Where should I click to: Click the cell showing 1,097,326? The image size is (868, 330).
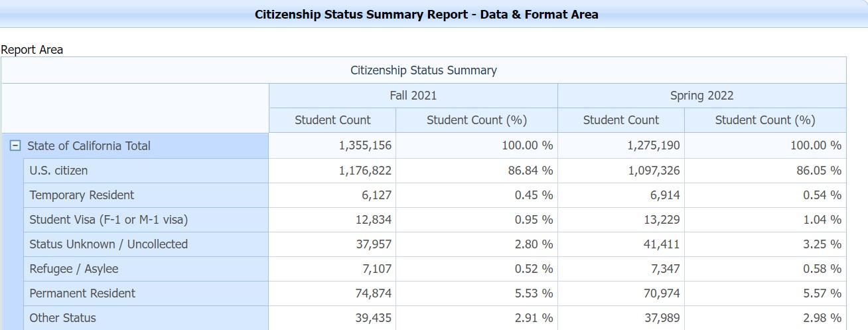click(621, 171)
